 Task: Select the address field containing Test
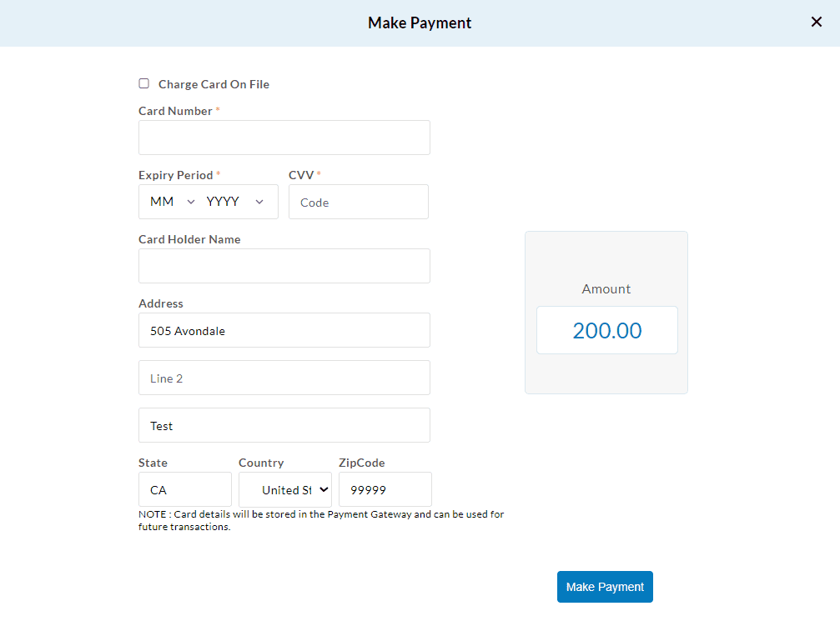284,425
